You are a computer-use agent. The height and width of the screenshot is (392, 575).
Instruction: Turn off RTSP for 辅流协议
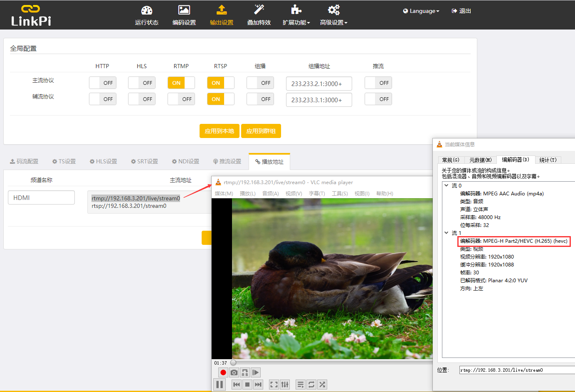[220, 99]
